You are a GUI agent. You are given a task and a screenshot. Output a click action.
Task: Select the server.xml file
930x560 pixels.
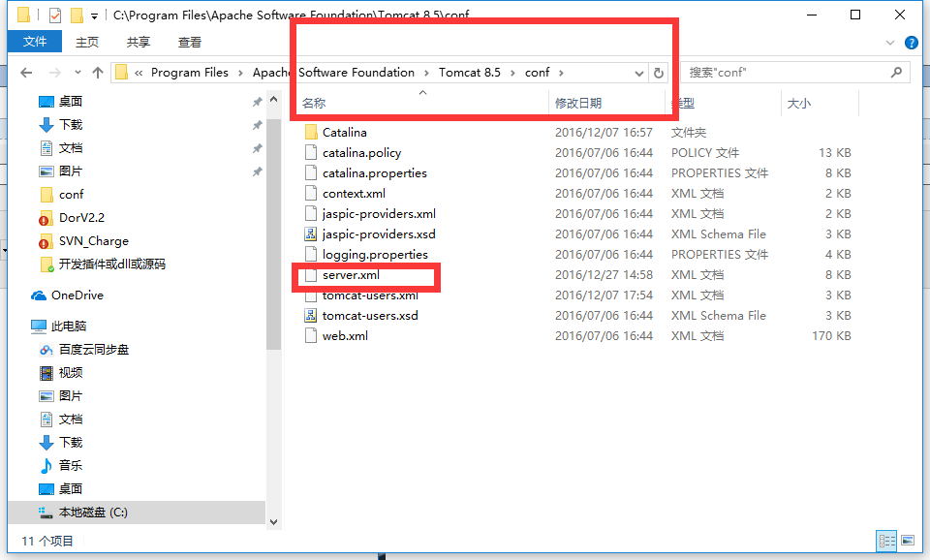[351, 274]
